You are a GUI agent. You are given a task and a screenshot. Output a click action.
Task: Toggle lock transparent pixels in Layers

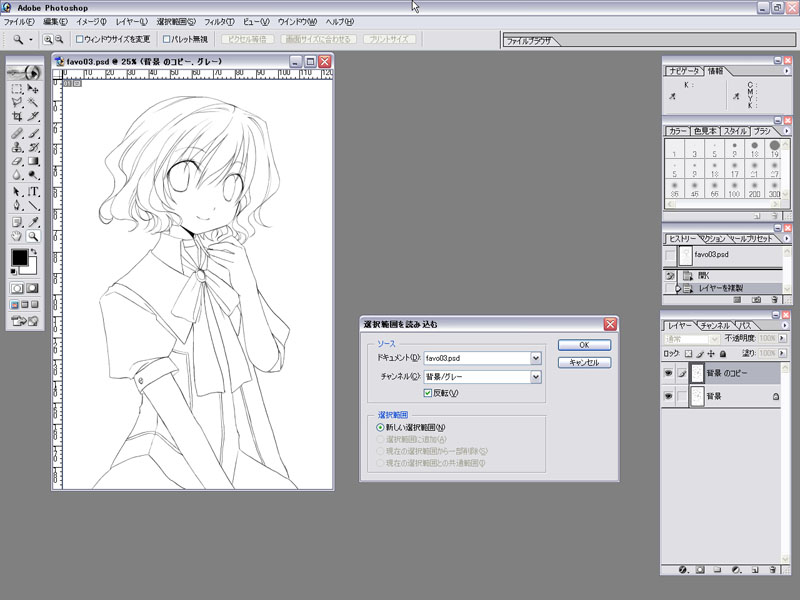pyautogui.click(x=688, y=353)
